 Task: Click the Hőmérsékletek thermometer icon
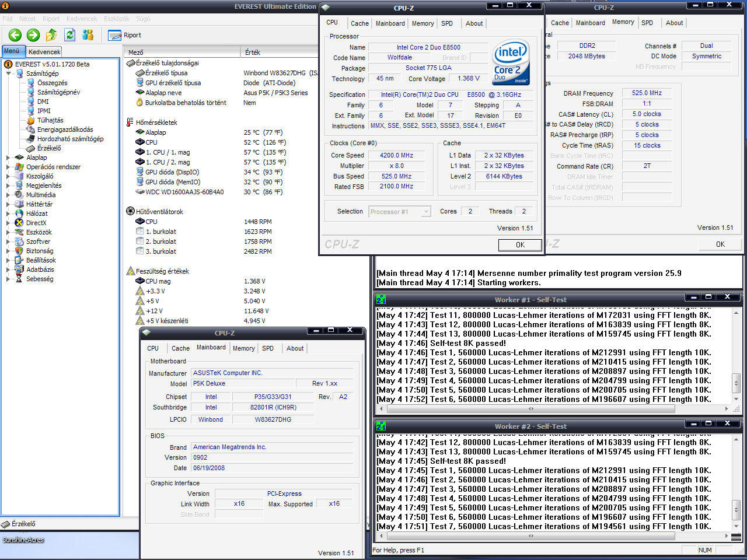pos(130,123)
